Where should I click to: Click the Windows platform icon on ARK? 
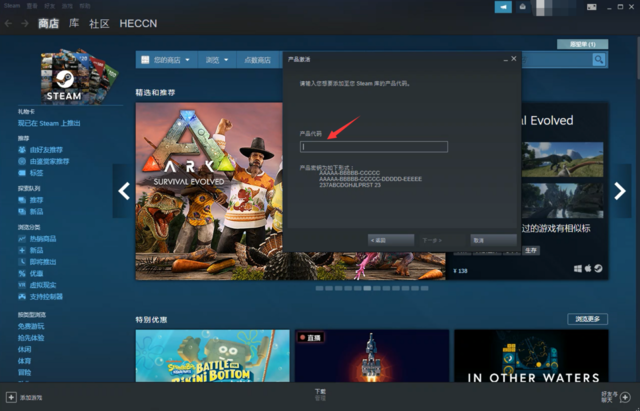click(578, 269)
